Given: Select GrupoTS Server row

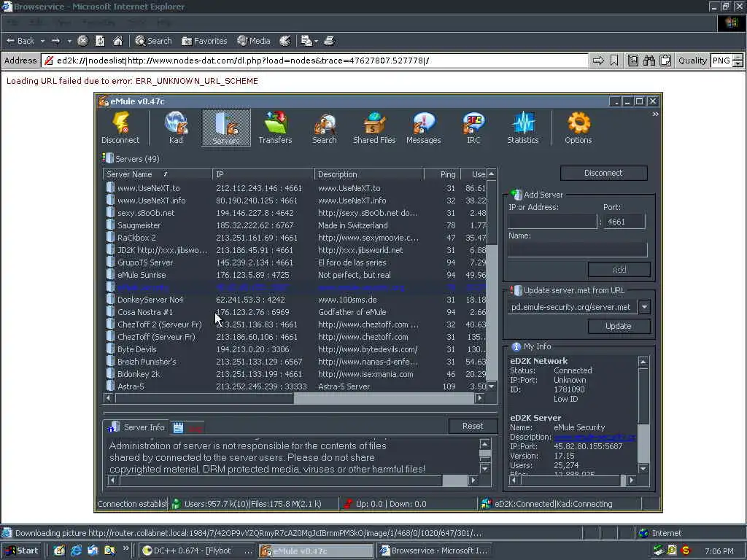Looking at the screenshot, I should [295, 262].
